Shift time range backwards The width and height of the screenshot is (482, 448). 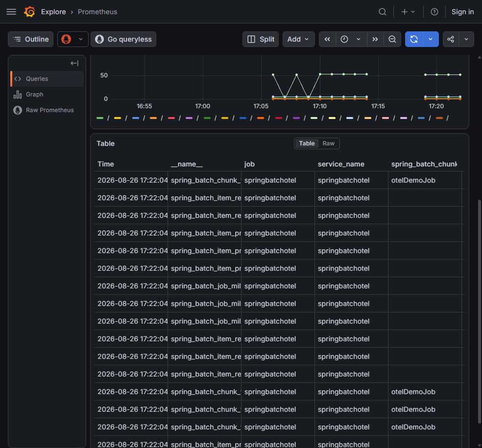(327, 39)
